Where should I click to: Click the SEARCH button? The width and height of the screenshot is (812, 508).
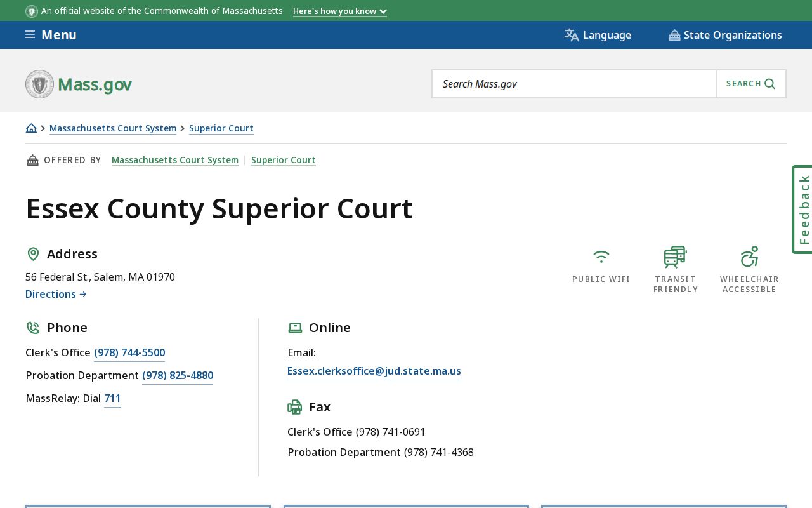(751, 84)
